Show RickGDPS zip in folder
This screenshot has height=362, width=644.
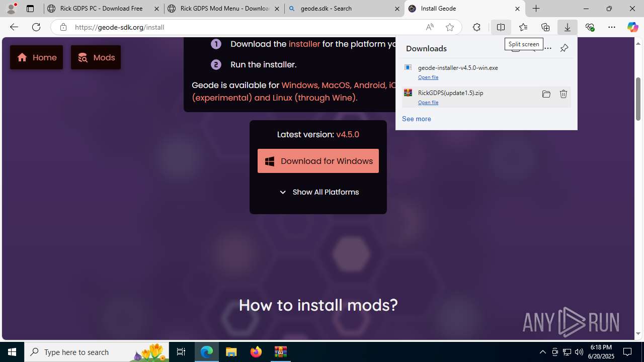[x=546, y=94]
